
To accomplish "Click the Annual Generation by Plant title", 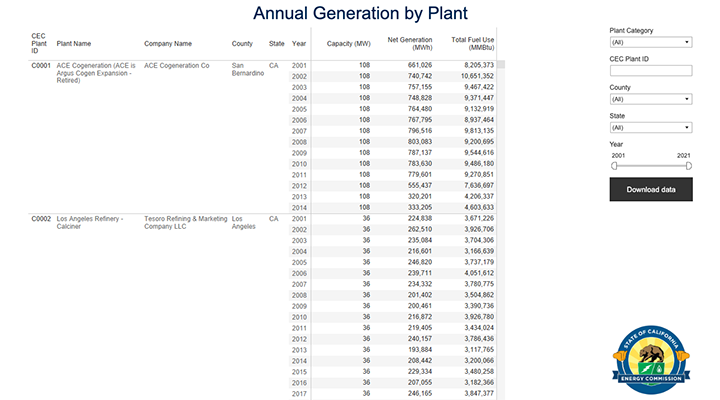I will click(x=360, y=13).
